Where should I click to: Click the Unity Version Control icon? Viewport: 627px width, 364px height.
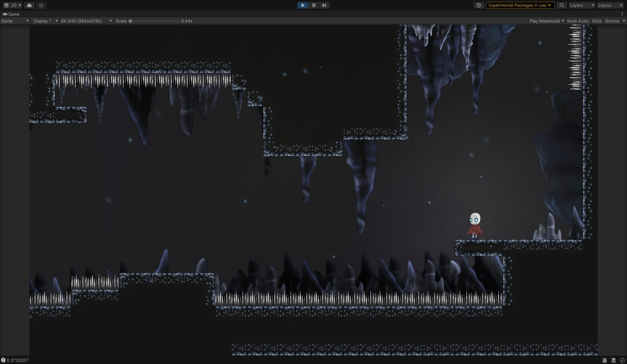(x=41, y=5)
